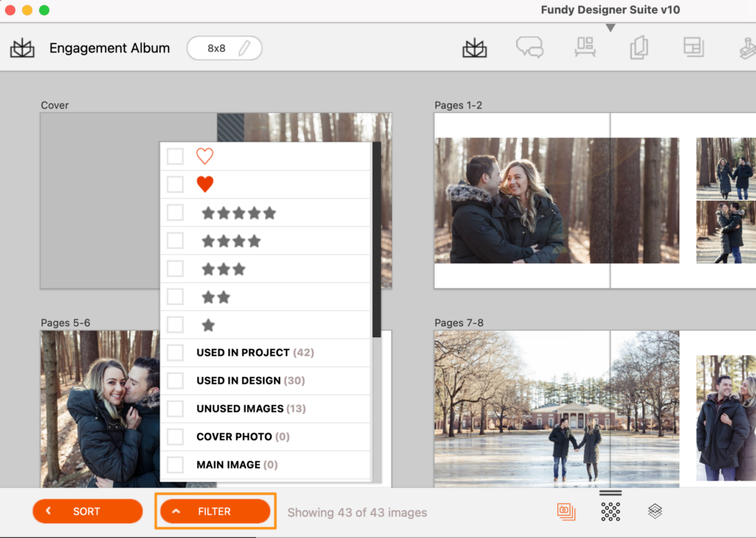Check the empty heart filter checkbox
Screen dimensions: 756x538
[175, 156]
